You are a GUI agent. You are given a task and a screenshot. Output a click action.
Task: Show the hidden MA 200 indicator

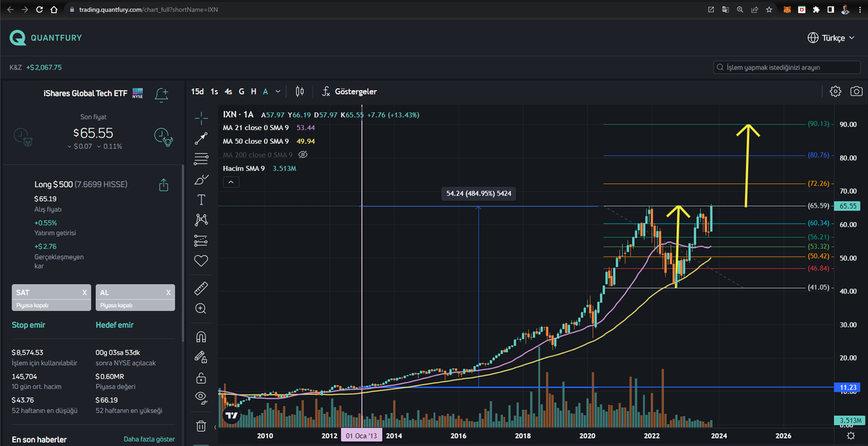(303, 155)
